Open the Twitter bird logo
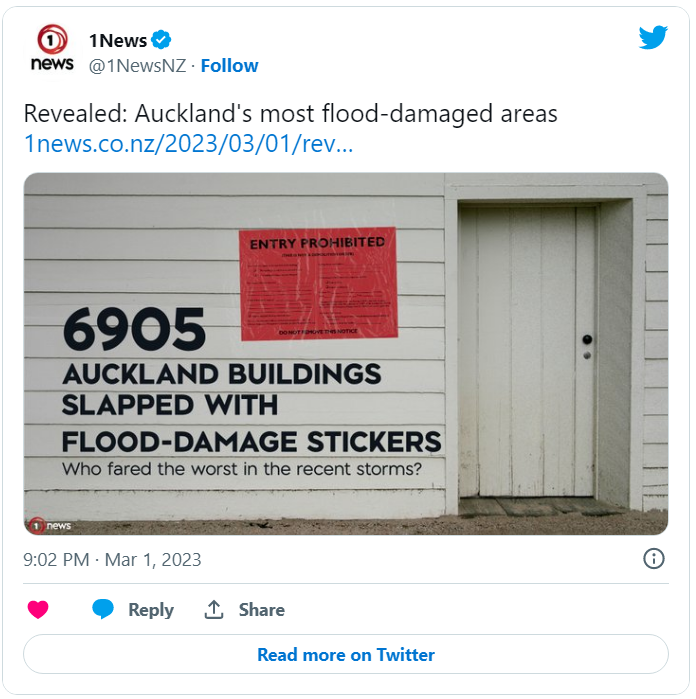The image size is (696, 699). tap(653, 38)
